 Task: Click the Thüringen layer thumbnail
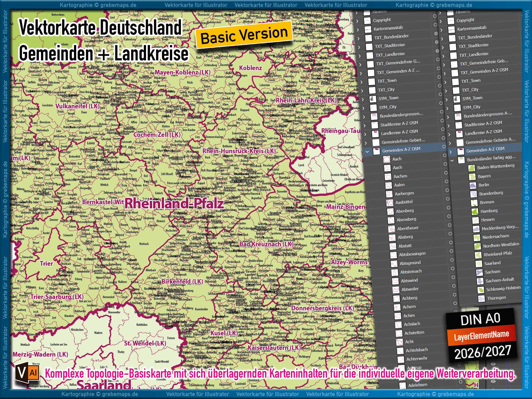coord(481,299)
